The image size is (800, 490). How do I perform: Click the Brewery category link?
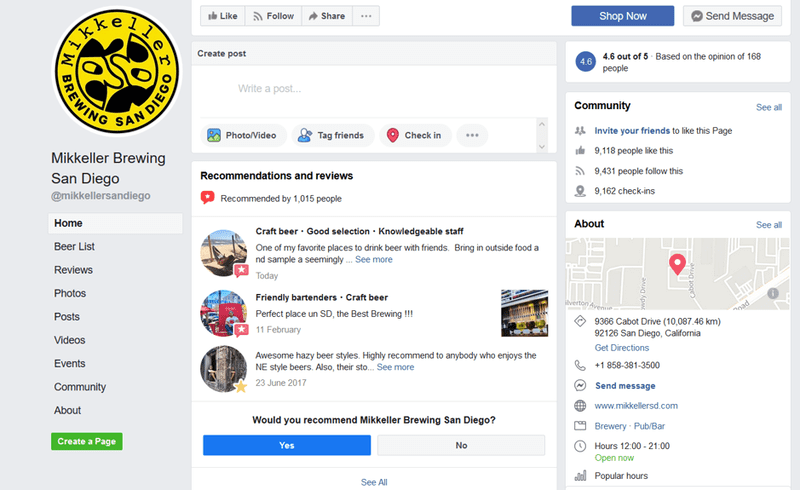[x=610, y=426]
